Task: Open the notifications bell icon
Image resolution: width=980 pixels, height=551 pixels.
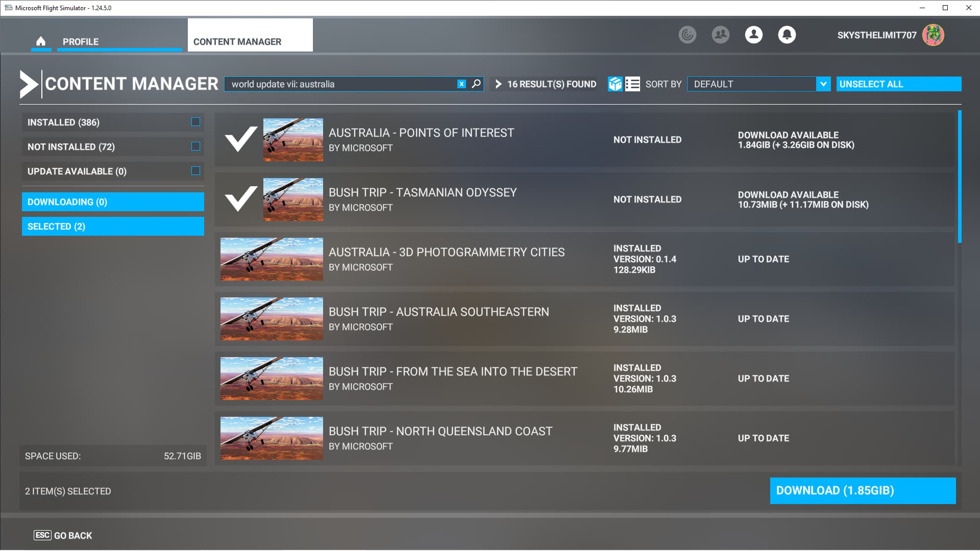Action: [787, 35]
